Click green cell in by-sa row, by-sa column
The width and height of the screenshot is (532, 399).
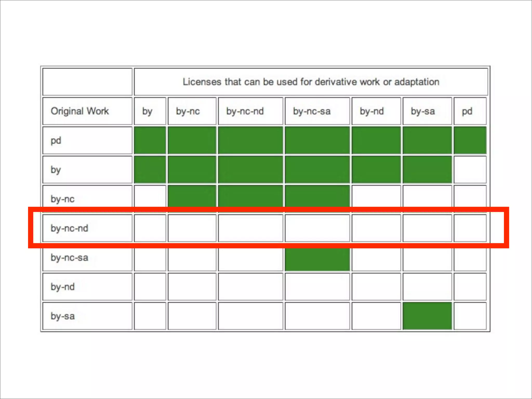(x=427, y=316)
